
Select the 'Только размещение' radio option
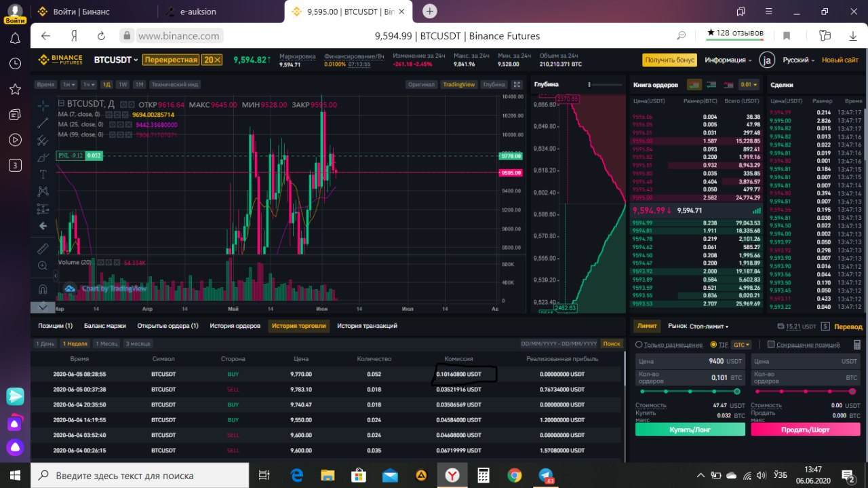pos(639,345)
